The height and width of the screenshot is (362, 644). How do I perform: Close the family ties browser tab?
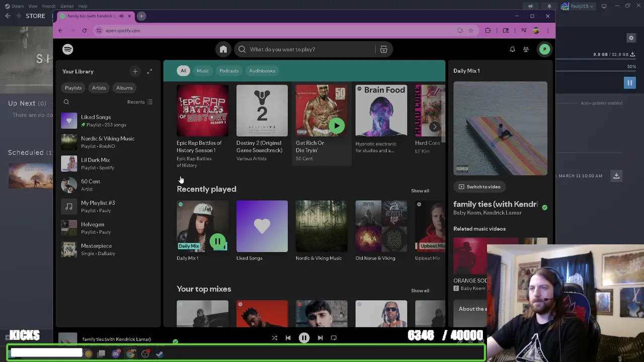(x=129, y=16)
